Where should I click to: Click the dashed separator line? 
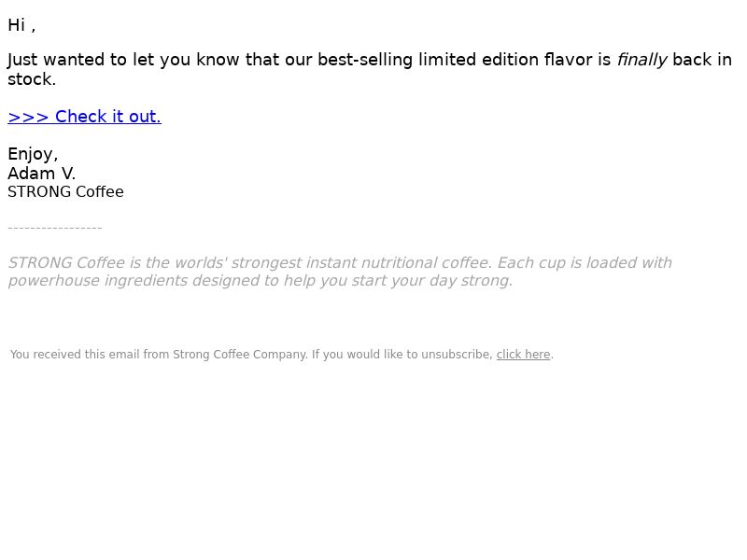tap(55, 228)
